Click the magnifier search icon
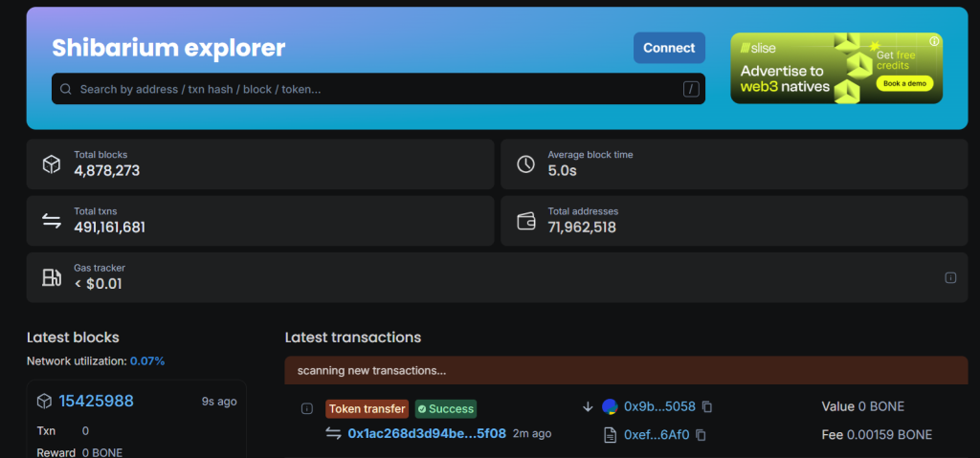 66,89
